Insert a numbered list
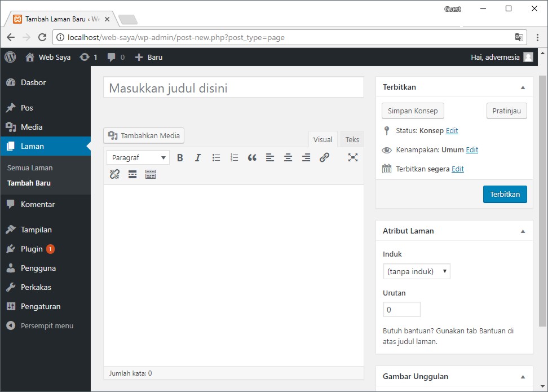The width and height of the screenshot is (548, 392). 234,158
